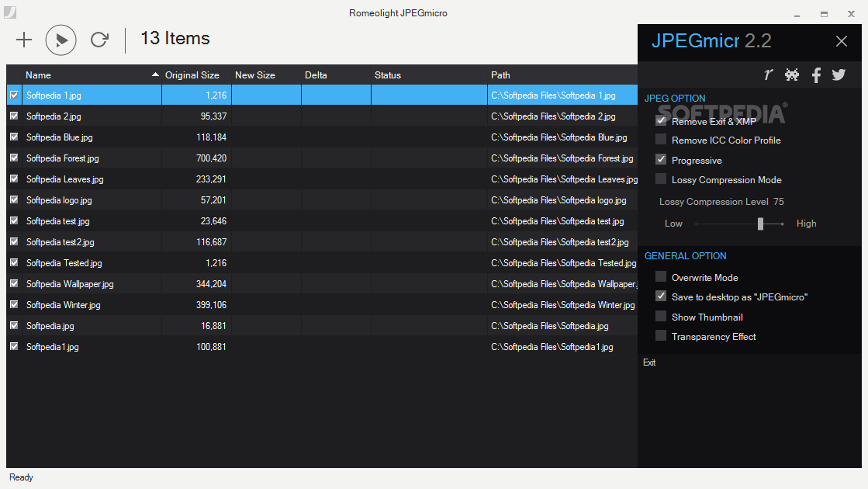Enable Lossy Compression Mode
This screenshot has width=868, height=489.
coord(661,179)
